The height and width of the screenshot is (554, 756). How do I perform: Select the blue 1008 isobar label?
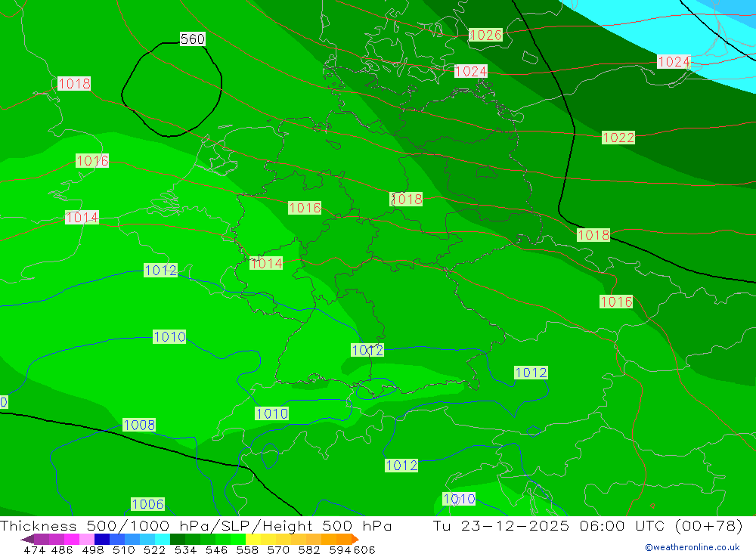coord(139,425)
